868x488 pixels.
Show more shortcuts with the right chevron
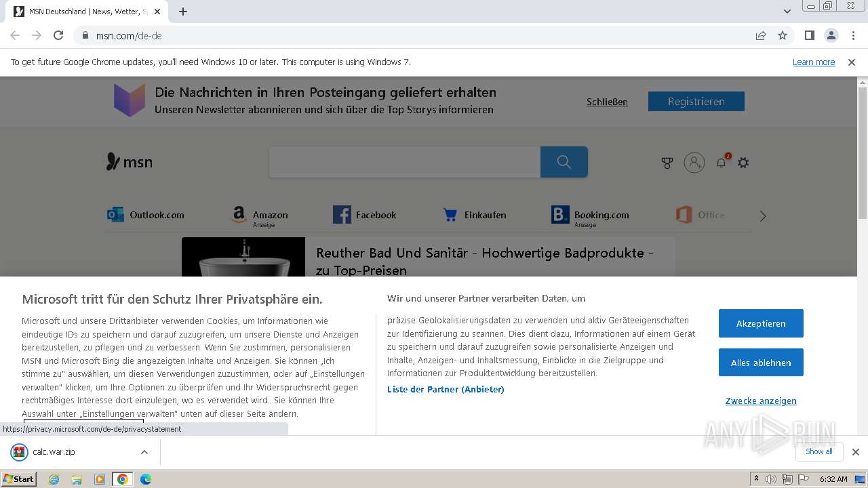click(763, 216)
